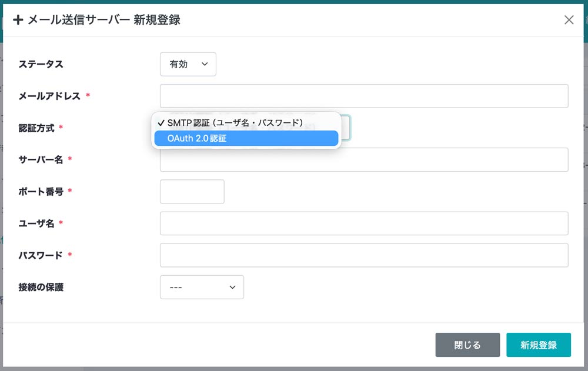Click the メール送信サーバー 新規登録 dialog title

tap(103, 20)
